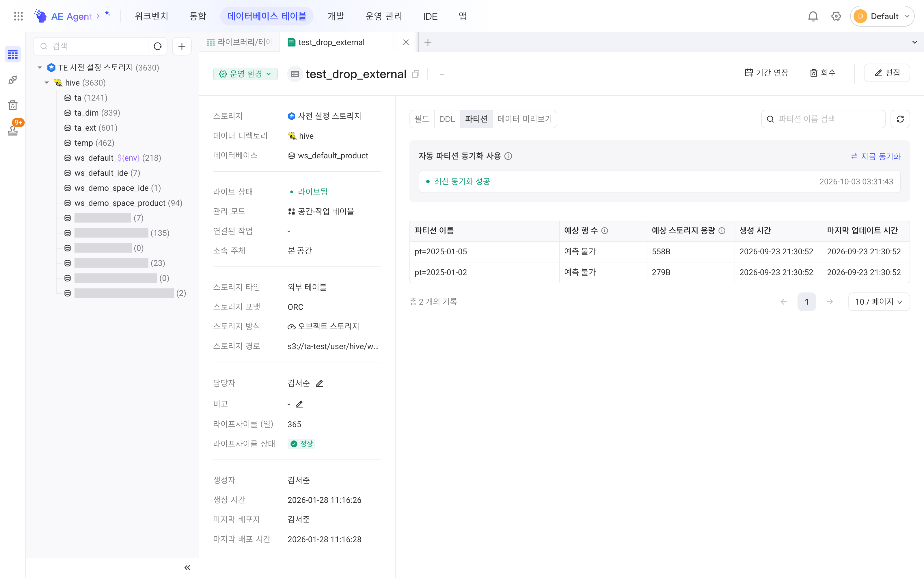Open the Default user dropdown
This screenshot has height=578, width=924.
tap(882, 16)
